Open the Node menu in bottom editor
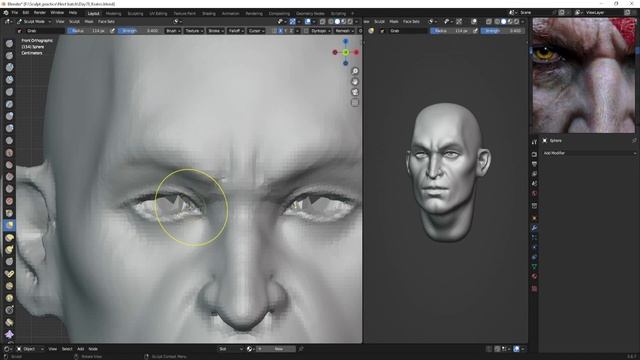640x360 pixels. pyautogui.click(x=93, y=349)
